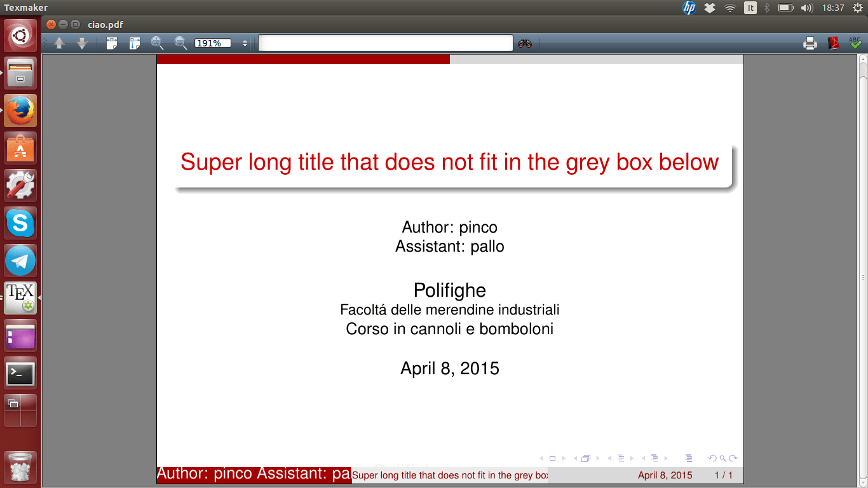Click 'Facoltá delle merendine industriali' text
The image size is (868, 488).
pyautogui.click(x=449, y=310)
